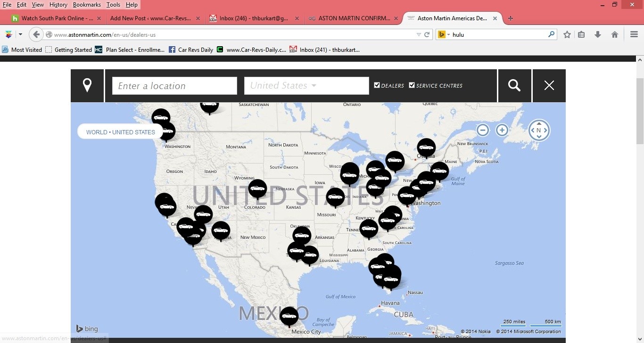The image size is (644, 343).
Task: Select the dealer pin above Missouri
Action: coord(335,197)
